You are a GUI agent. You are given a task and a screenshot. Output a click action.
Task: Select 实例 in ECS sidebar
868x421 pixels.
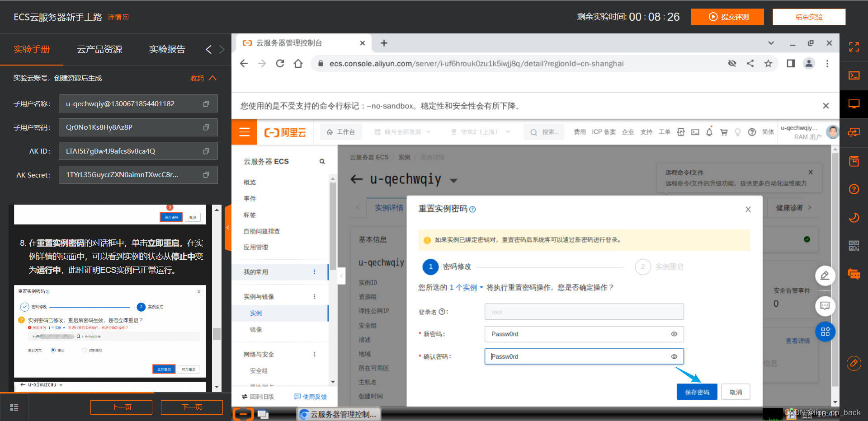tap(256, 313)
